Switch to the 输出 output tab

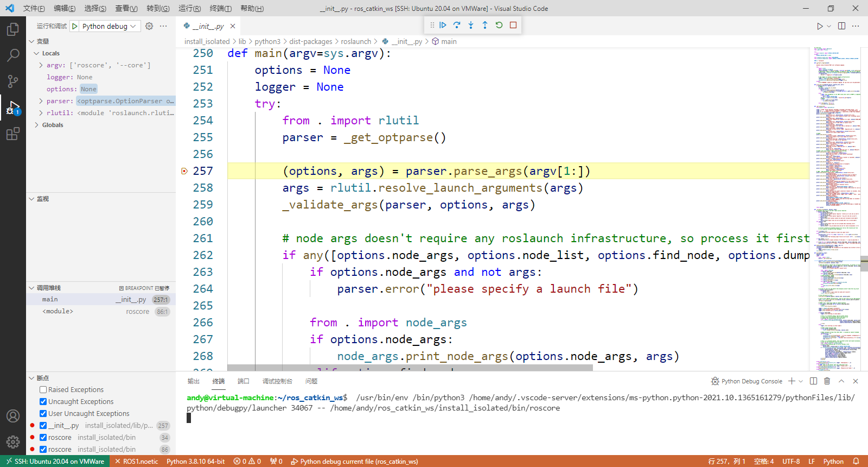194,381
